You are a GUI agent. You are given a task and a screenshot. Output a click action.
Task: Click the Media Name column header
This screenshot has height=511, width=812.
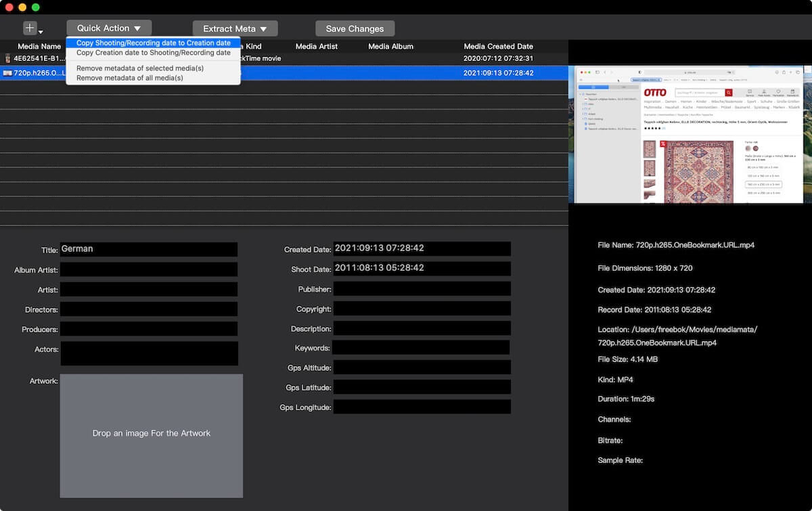[39, 47]
